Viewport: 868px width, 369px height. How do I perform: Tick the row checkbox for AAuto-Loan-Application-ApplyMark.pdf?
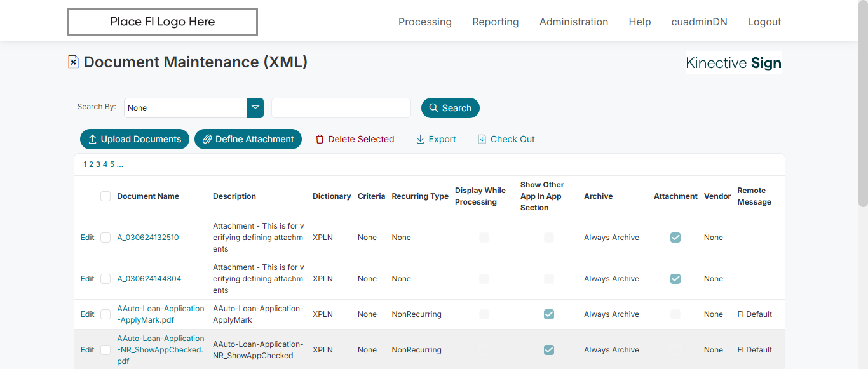105,314
